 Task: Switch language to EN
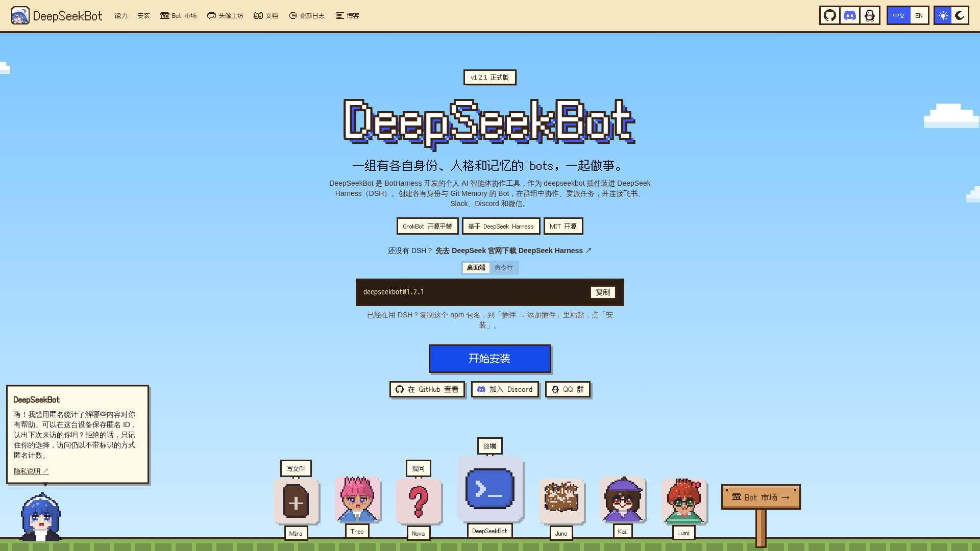(x=919, y=16)
